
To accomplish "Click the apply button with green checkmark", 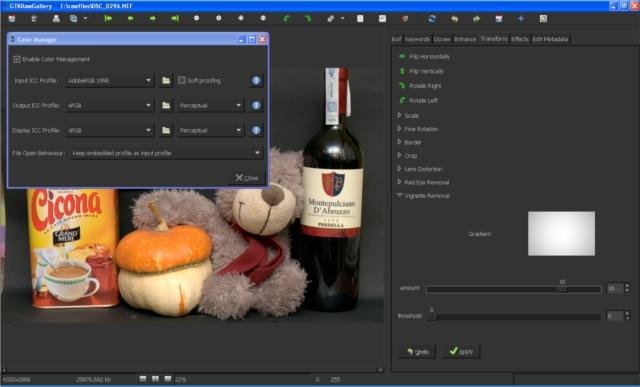I will coord(462,351).
